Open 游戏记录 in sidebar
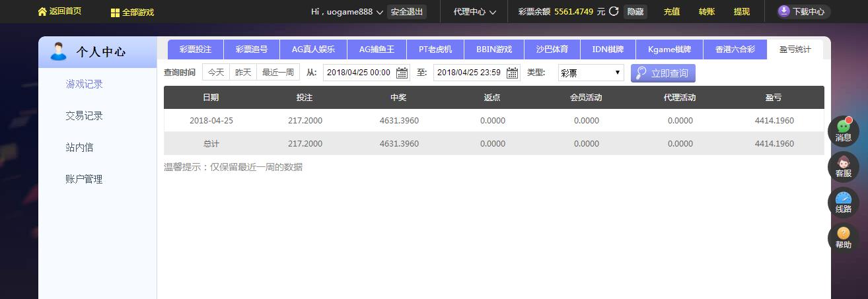 85,84
